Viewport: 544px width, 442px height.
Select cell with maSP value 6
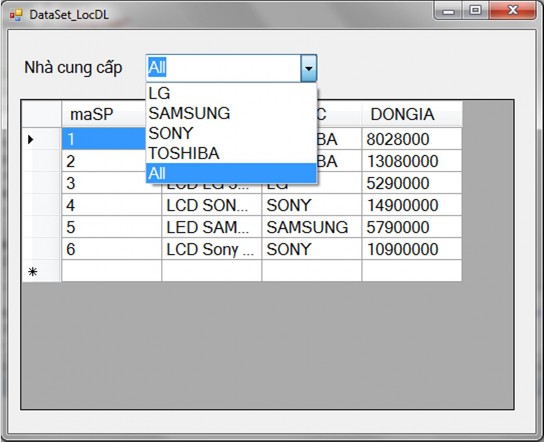(x=111, y=249)
